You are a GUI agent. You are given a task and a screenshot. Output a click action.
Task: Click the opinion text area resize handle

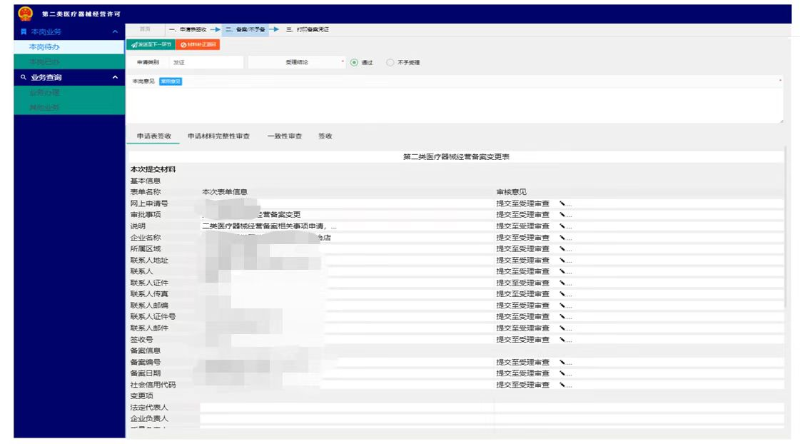coord(780,120)
